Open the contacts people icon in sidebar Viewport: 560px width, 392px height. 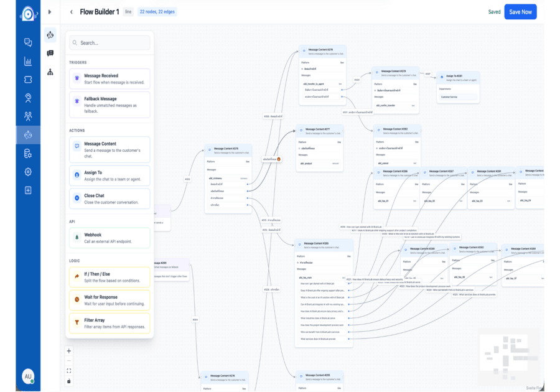28,116
